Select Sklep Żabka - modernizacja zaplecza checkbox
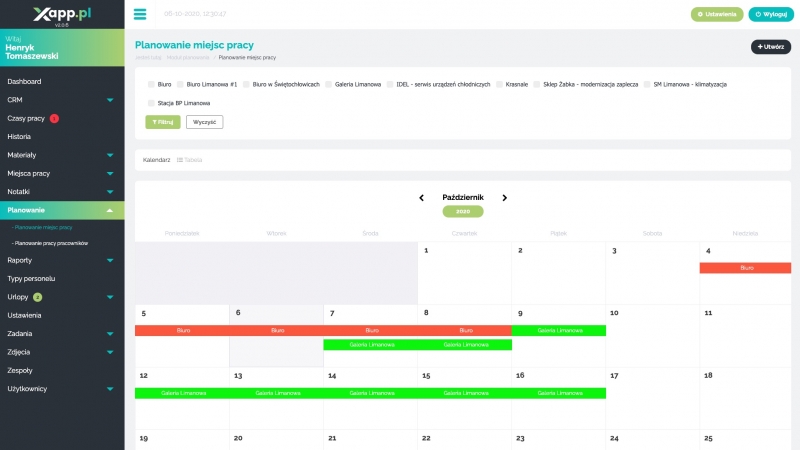 [x=537, y=85]
